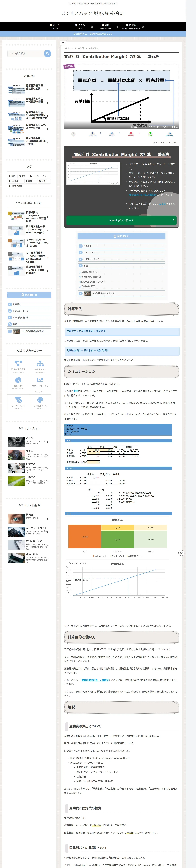Open the 貢献利益の計算 - 金額法 link
Screen dimensions: 196x868
pos(95,680)
